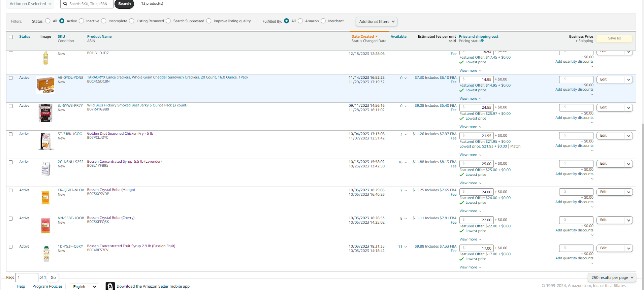Click the Date Created sort arrow
Image resolution: width=644 pixels, height=290 pixels.
pyautogui.click(x=377, y=36)
